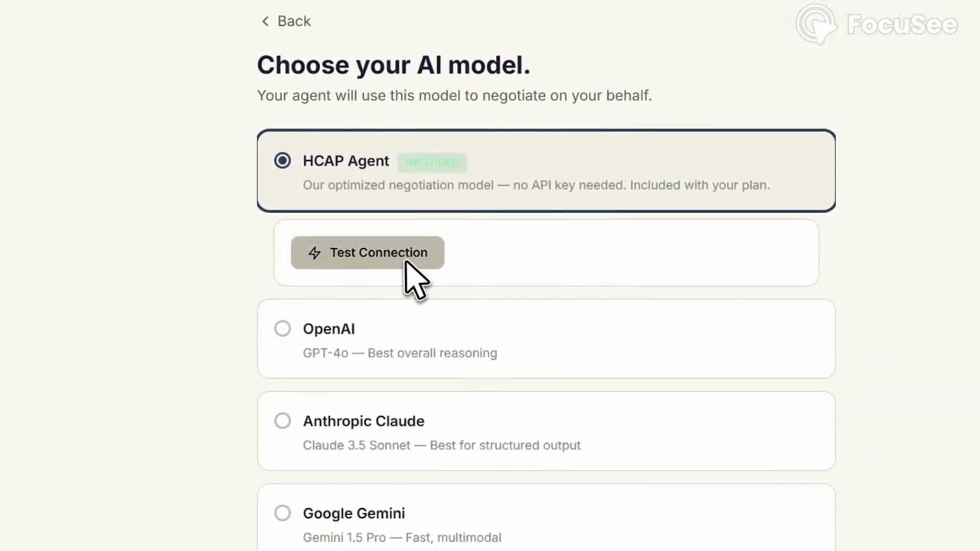Viewport: 980px width, 551px height.
Task: Click the FocuSee circular logo icon
Action: click(816, 24)
